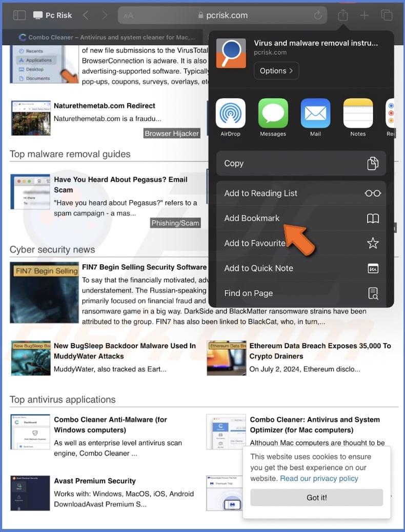Tap the Share icon in toolbar
405x532 pixels.
343,15
